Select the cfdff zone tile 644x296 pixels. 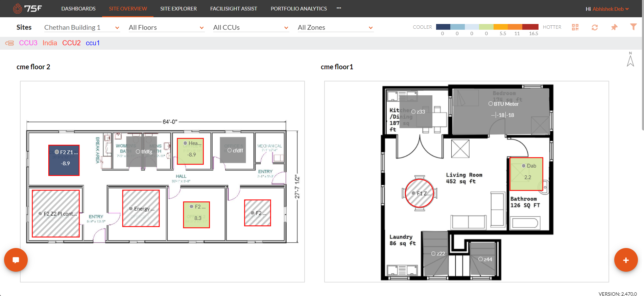[x=233, y=150]
